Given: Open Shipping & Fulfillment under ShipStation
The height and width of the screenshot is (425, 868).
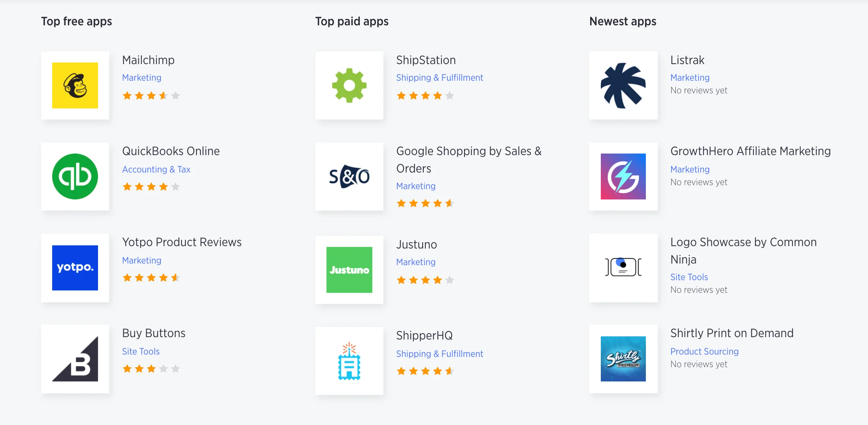Looking at the screenshot, I should (440, 78).
